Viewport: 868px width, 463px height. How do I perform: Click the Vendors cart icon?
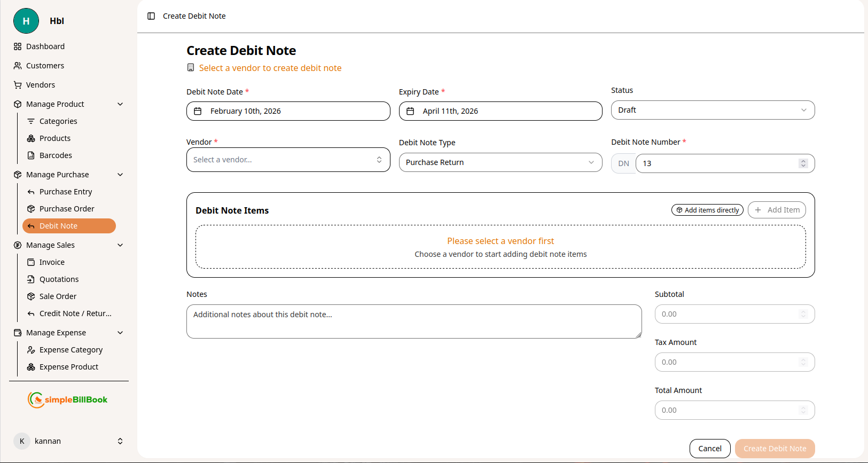pyautogui.click(x=18, y=85)
